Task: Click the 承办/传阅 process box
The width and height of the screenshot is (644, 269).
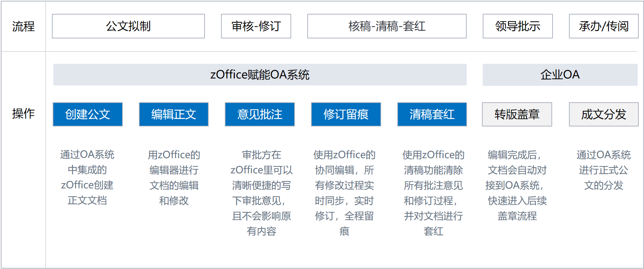Action: tap(604, 26)
